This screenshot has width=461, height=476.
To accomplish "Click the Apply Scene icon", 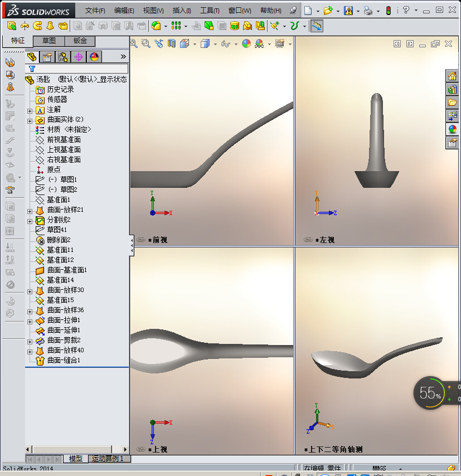I will [259, 43].
